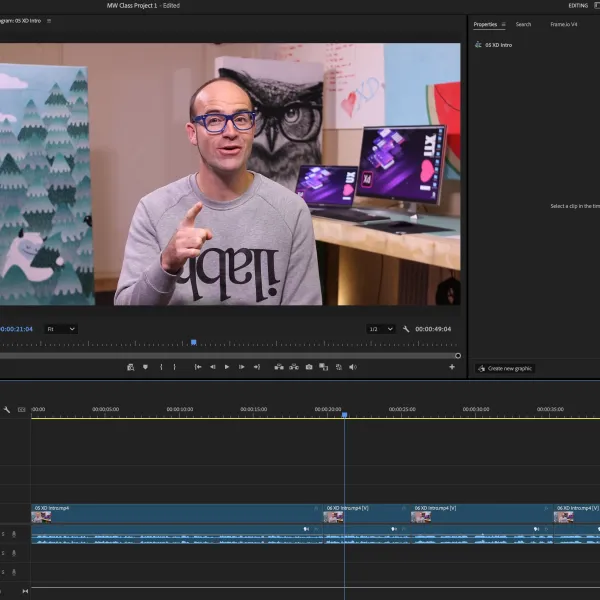The width and height of the screenshot is (600, 600).
Task: Click the icon at bottom of timeline track headers
Action: pos(25,591)
